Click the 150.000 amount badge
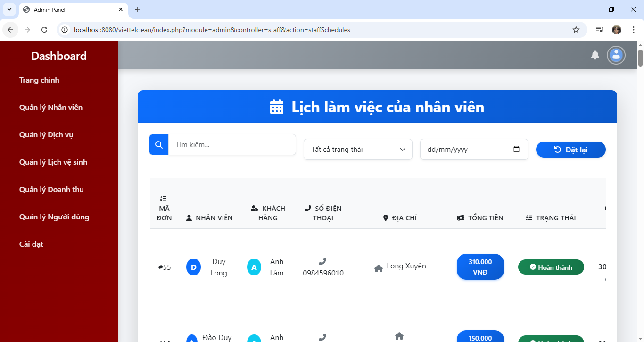 (x=480, y=336)
